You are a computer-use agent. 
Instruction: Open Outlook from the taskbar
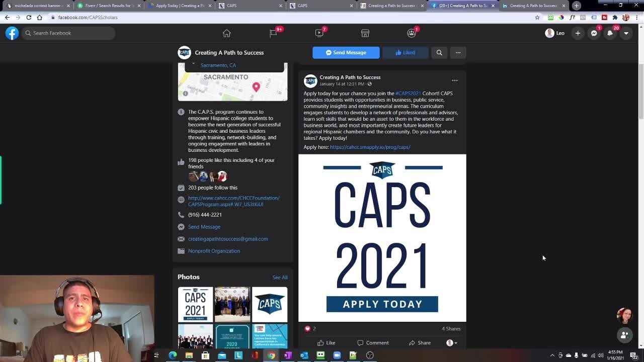click(304, 355)
